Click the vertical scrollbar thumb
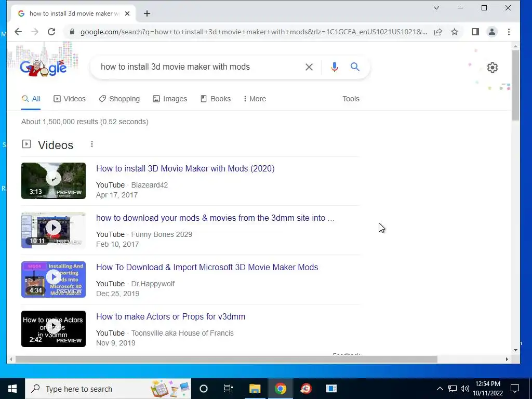Image resolution: width=532 pixels, height=399 pixels. pyautogui.click(x=515, y=85)
